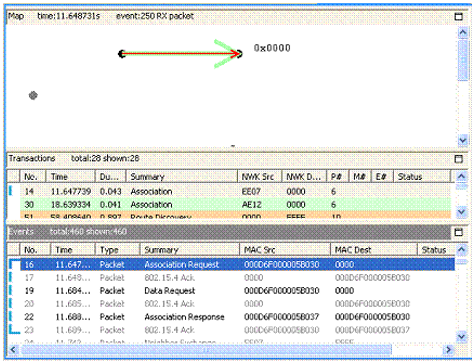Click horizontal scroll left arrow in Events
Viewport: 473px width, 363px height.
tap(13, 350)
